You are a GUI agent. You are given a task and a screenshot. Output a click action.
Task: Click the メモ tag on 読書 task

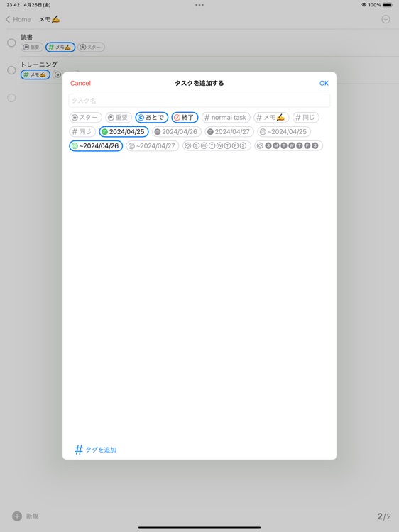[60, 47]
